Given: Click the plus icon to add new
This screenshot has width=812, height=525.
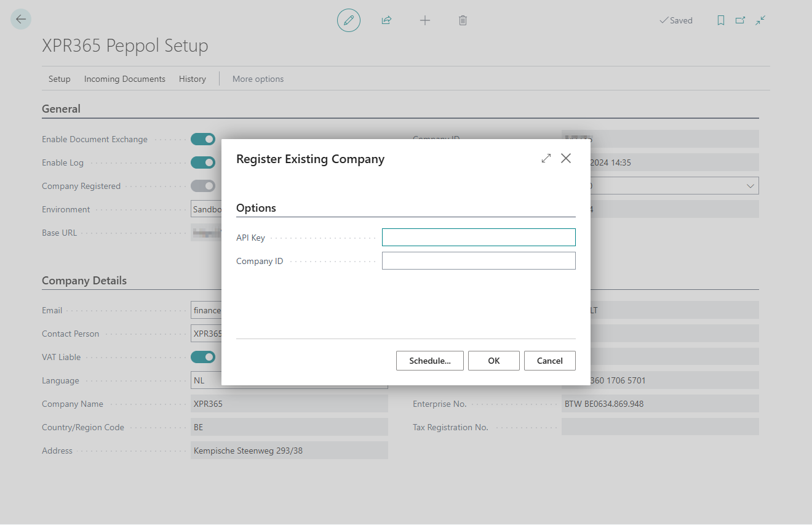Looking at the screenshot, I should (425, 20).
